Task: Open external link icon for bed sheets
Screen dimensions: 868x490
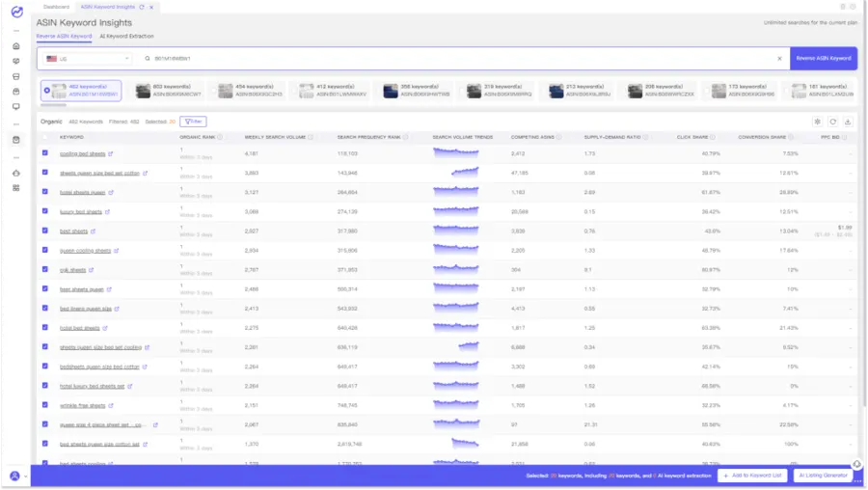Action: (93, 231)
